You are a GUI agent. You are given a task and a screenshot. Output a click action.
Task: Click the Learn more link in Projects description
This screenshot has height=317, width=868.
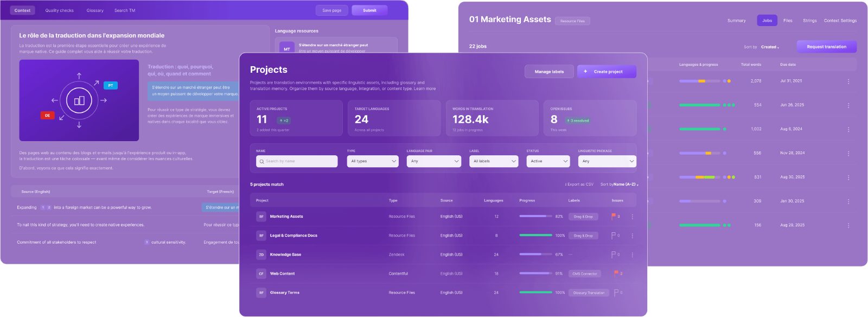point(425,88)
